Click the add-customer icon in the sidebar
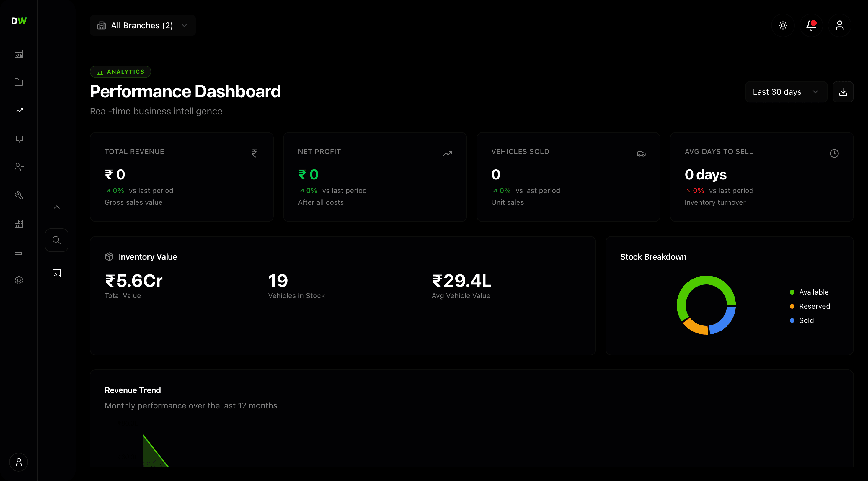The width and height of the screenshot is (868, 481). (x=19, y=167)
